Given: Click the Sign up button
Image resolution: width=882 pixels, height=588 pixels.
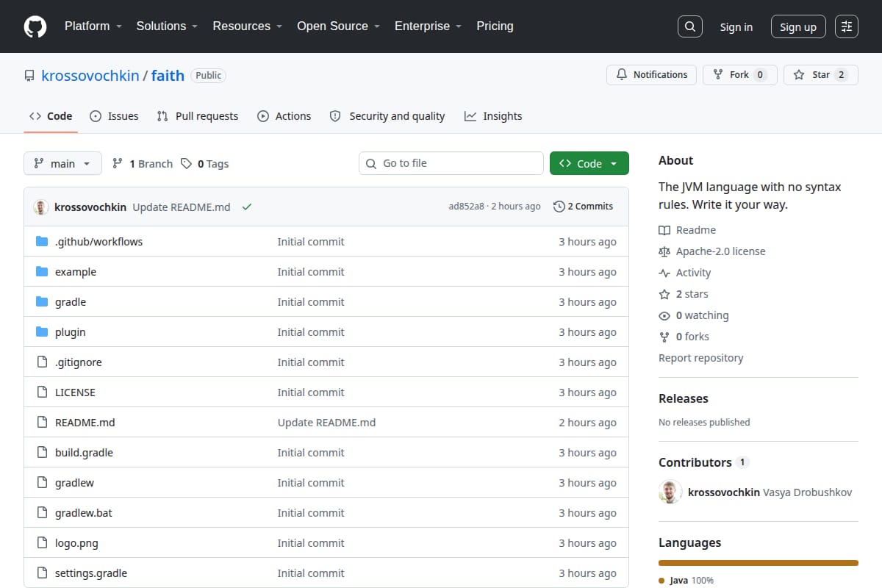Looking at the screenshot, I should 798,27.
